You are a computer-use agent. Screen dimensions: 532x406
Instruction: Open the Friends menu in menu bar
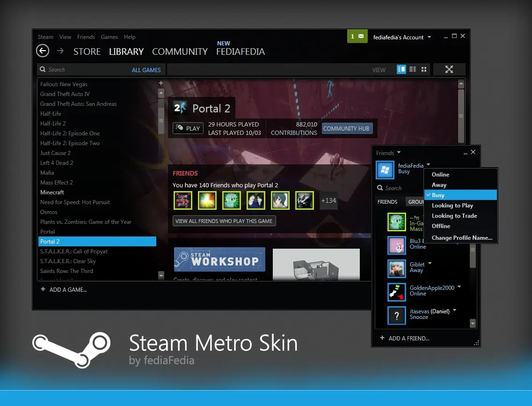point(86,37)
